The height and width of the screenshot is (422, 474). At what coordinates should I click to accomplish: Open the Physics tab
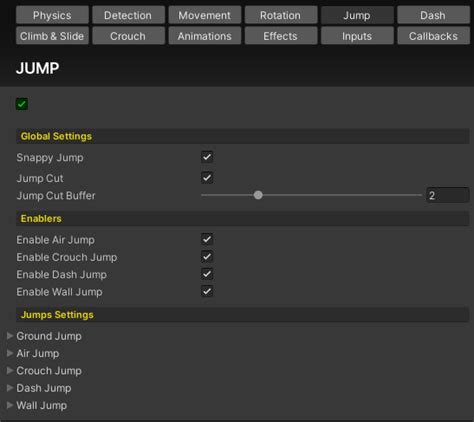pyautogui.click(x=52, y=15)
